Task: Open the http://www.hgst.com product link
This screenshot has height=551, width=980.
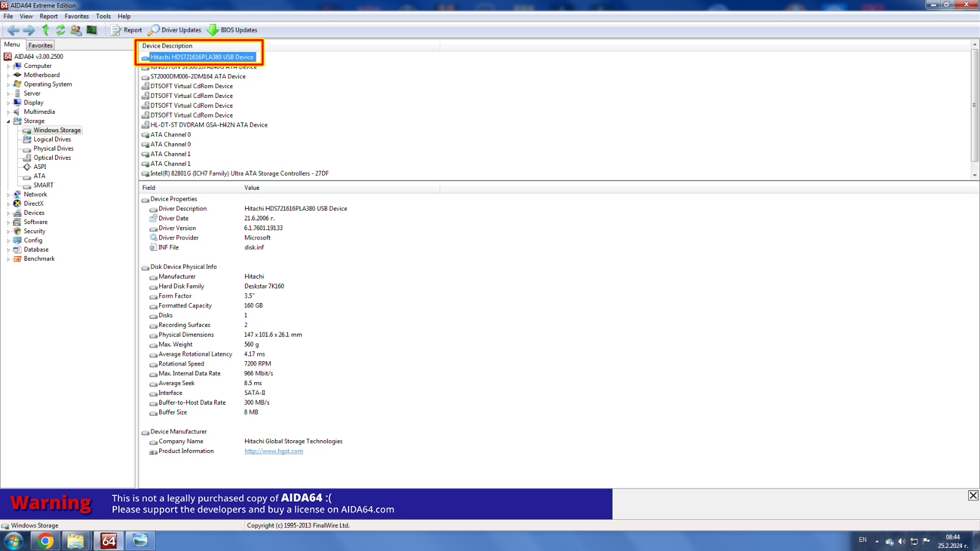Action: [274, 451]
